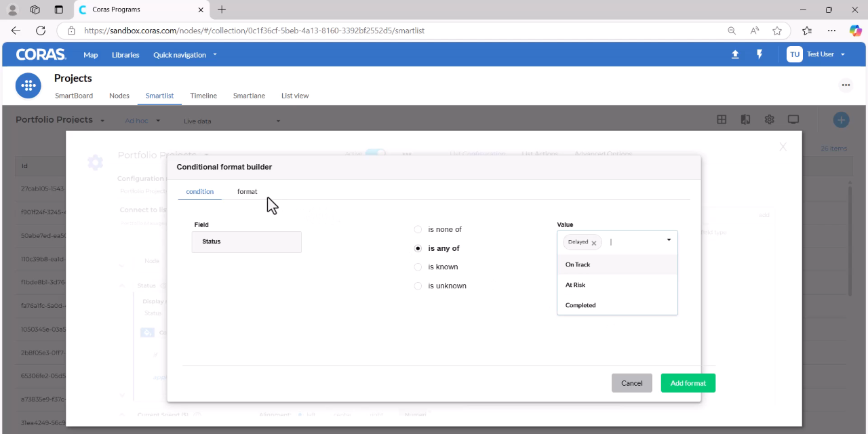Open the List view tab
This screenshot has width=868, height=434.
click(x=295, y=96)
